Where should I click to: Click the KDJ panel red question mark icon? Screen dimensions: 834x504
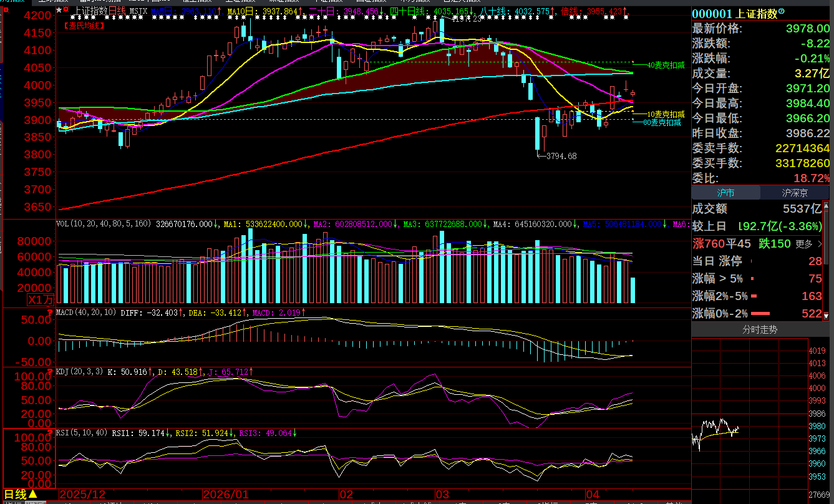click(x=51, y=372)
